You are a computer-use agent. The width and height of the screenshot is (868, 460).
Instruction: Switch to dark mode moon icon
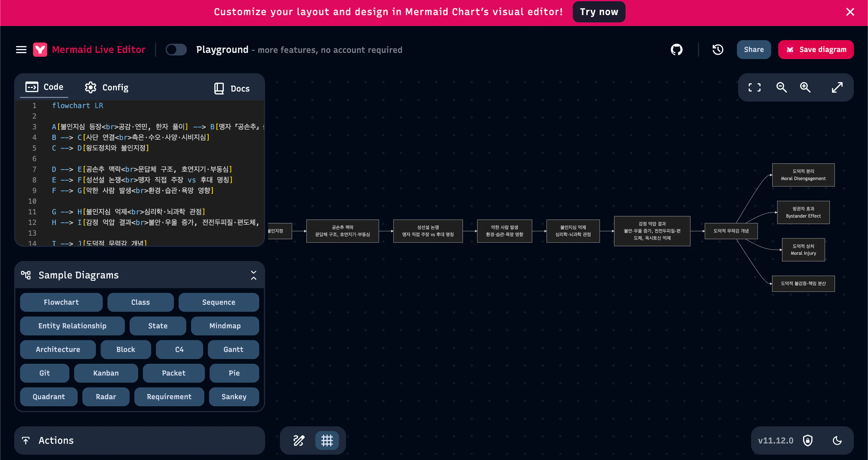point(837,440)
